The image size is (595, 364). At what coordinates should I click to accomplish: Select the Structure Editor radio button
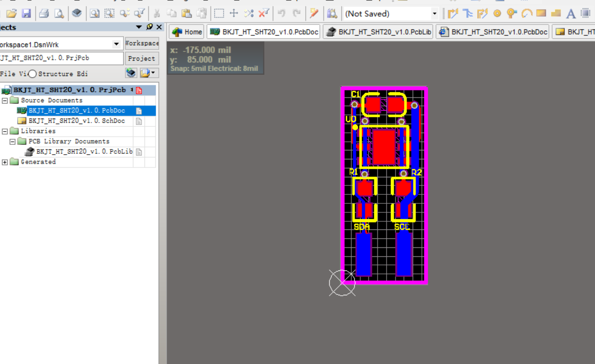click(x=32, y=74)
